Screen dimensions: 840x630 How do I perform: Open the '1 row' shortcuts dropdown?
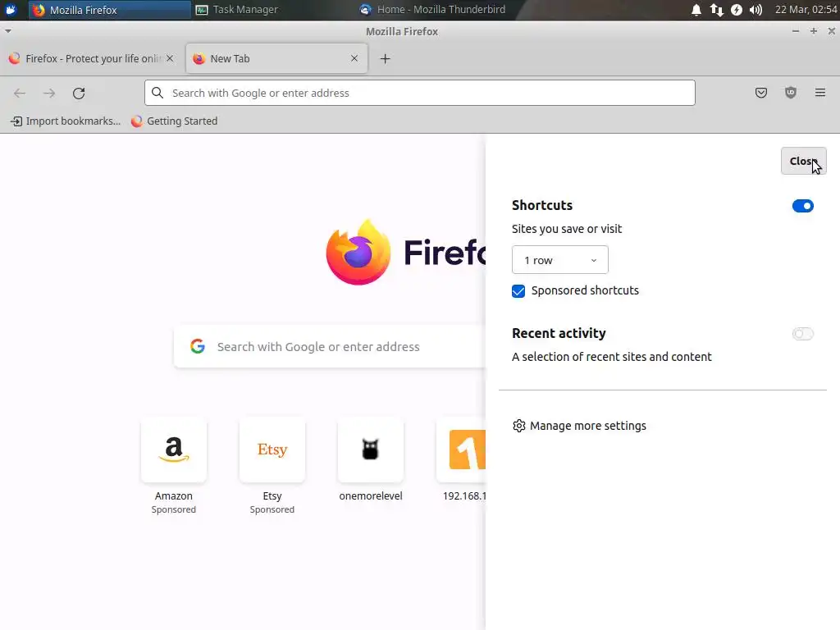pos(559,260)
